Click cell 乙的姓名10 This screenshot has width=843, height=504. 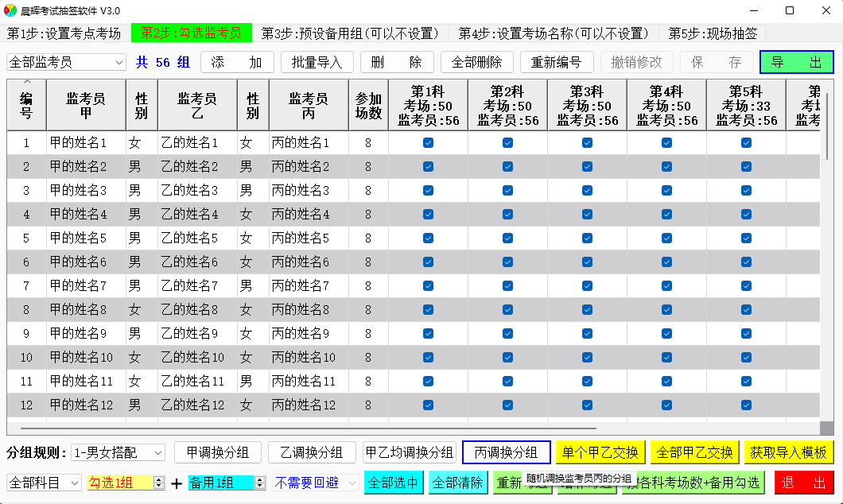tap(197, 357)
